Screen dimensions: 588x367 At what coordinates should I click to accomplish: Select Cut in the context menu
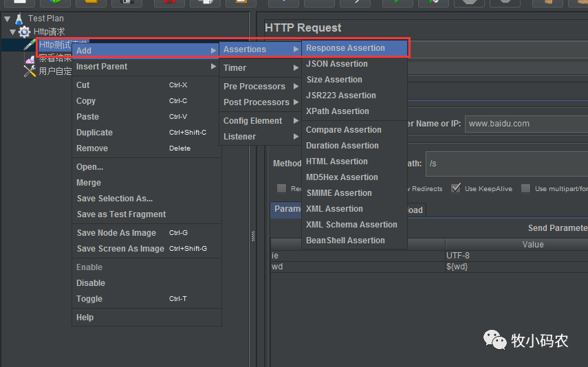coord(146,85)
